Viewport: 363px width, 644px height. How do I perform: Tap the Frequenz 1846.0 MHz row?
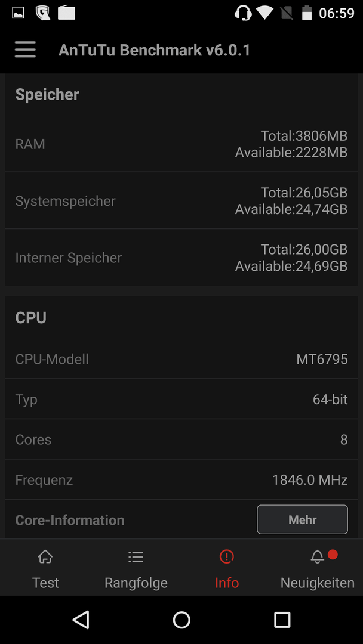(x=181, y=479)
